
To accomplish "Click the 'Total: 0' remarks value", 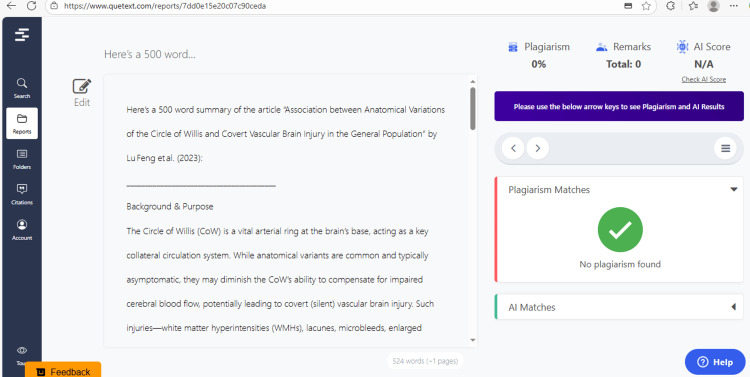I will click(x=623, y=64).
